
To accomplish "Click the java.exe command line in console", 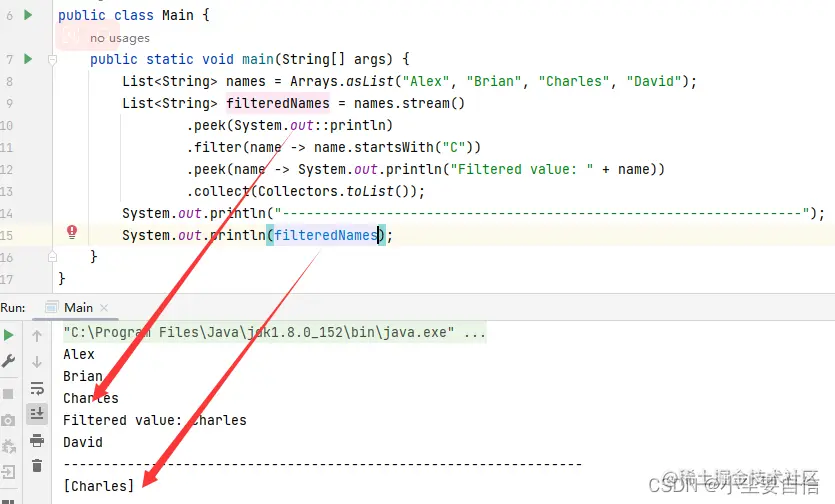I will [x=274, y=332].
